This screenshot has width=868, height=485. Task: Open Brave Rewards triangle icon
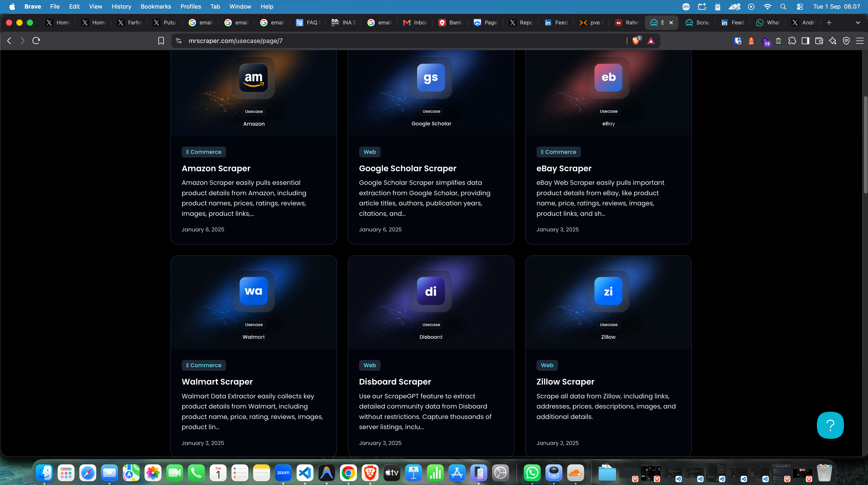(651, 41)
